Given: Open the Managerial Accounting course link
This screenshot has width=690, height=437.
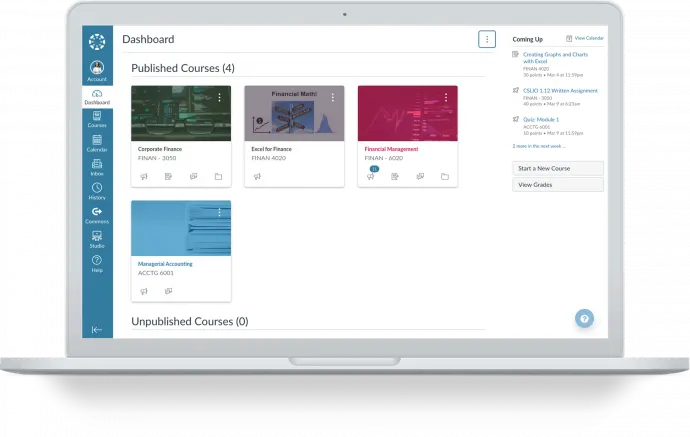Looking at the screenshot, I should (165, 264).
